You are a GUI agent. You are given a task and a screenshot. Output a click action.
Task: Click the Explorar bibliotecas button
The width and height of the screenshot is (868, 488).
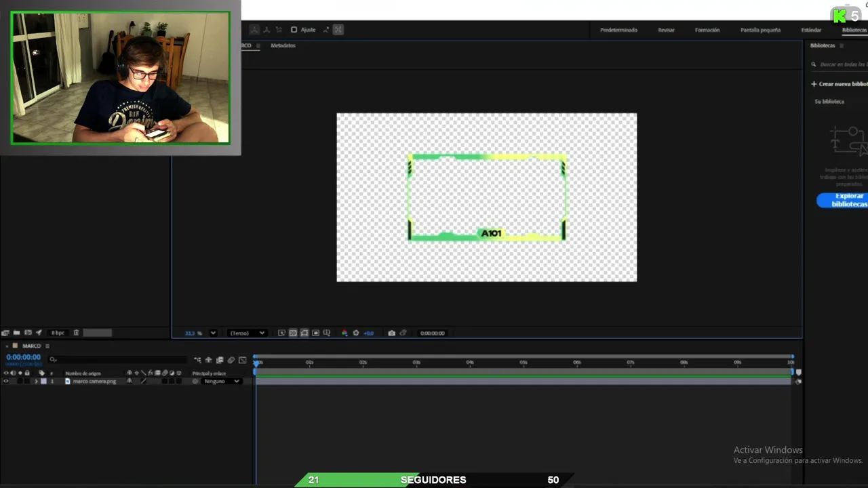(x=842, y=200)
